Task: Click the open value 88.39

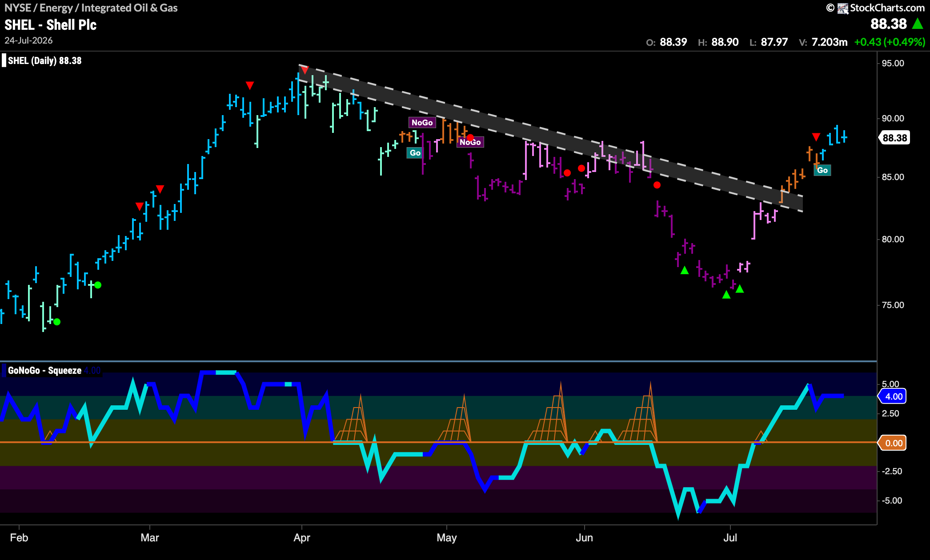Action: point(673,42)
